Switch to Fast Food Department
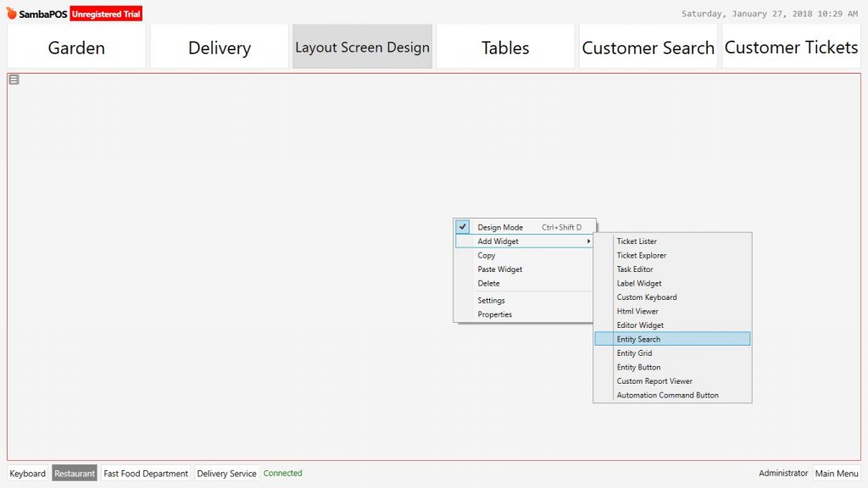Viewport: 868px width, 488px height. click(x=146, y=473)
